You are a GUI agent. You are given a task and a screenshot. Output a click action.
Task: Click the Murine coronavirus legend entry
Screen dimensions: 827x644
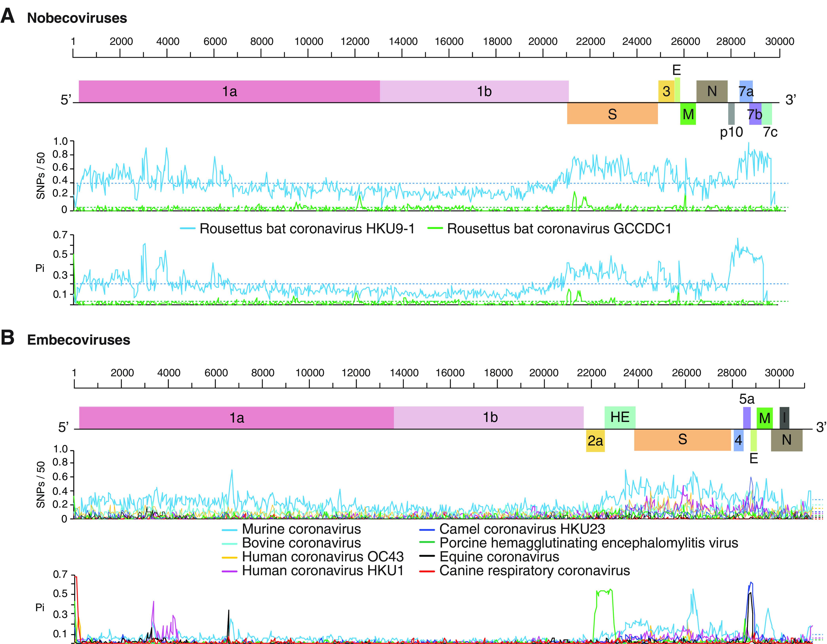pyautogui.click(x=292, y=529)
